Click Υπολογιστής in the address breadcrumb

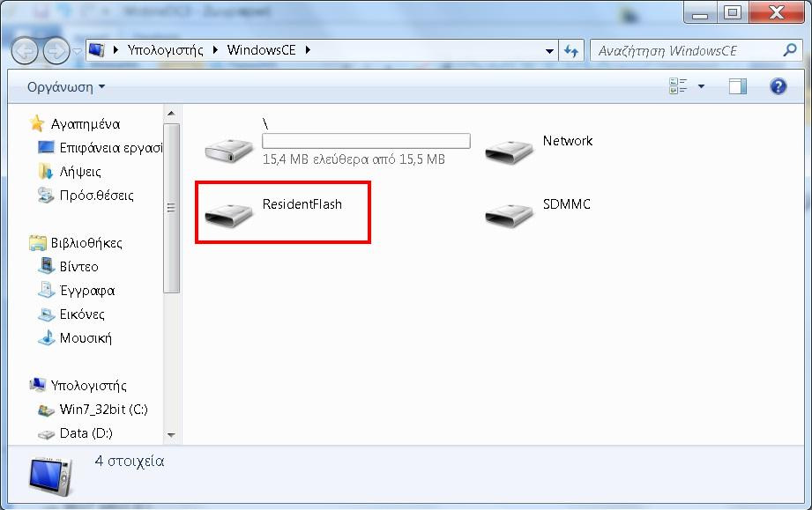(165, 50)
